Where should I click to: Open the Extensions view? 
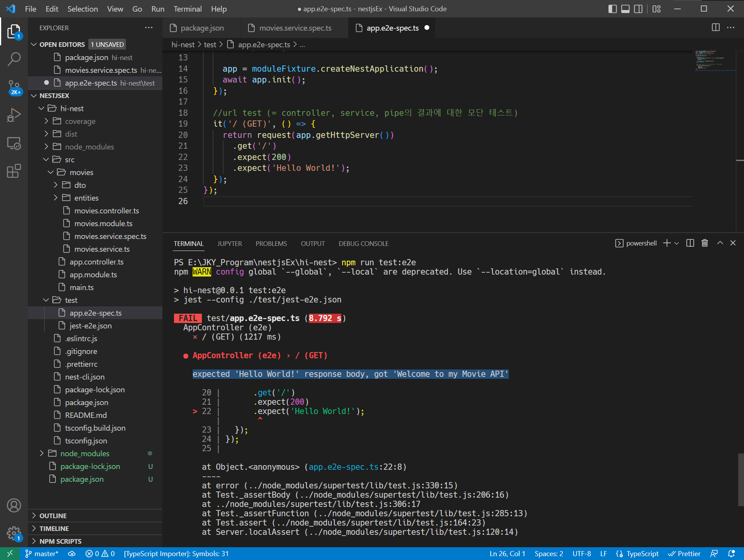pos(14,171)
